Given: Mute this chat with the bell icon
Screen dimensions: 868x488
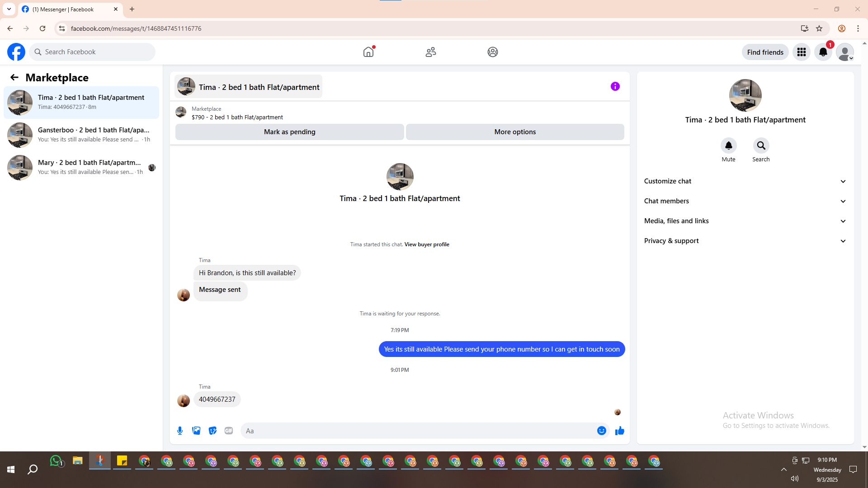Looking at the screenshot, I should pyautogui.click(x=729, y=145).
